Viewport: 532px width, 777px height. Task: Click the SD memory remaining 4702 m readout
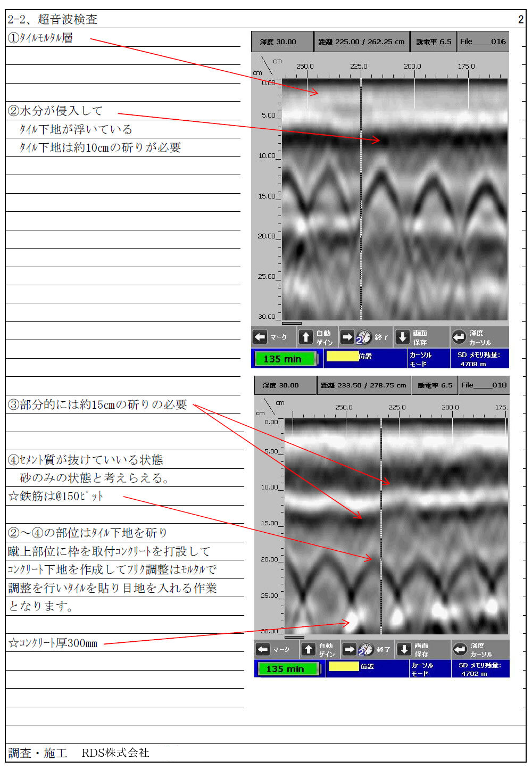[x=479, y=669]
